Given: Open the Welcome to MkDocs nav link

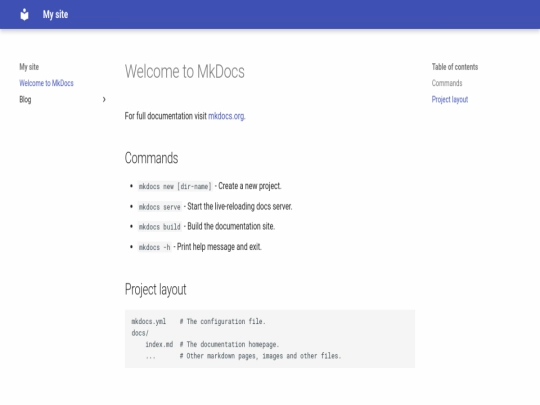Looking at the screenshot, I should [x=46, y=83].
